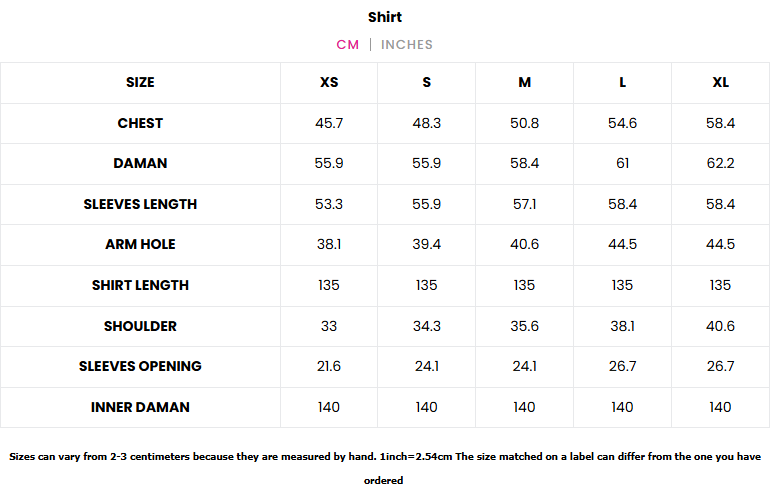The height and width of the screenshot is (502, 773).
Task: Click the XL size column header
Action: click(721, 82)
